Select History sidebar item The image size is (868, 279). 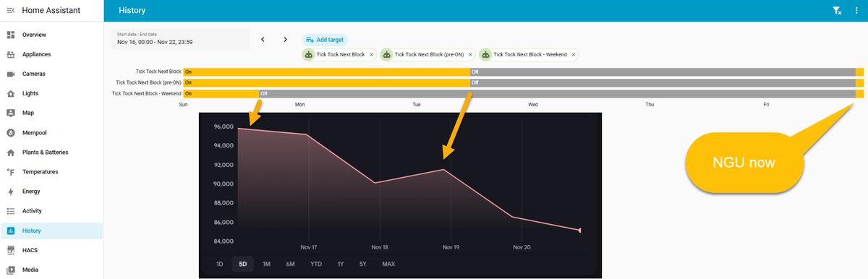tap(51, 231)
